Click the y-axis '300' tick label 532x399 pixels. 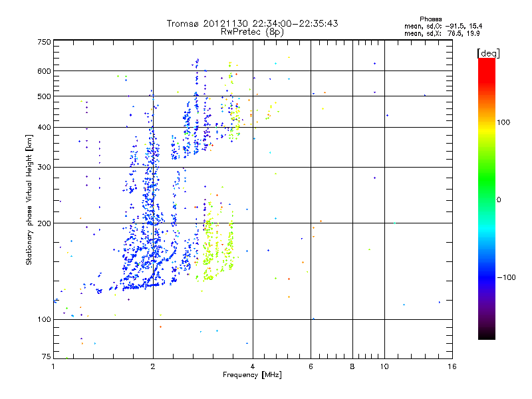pos(44,168)
